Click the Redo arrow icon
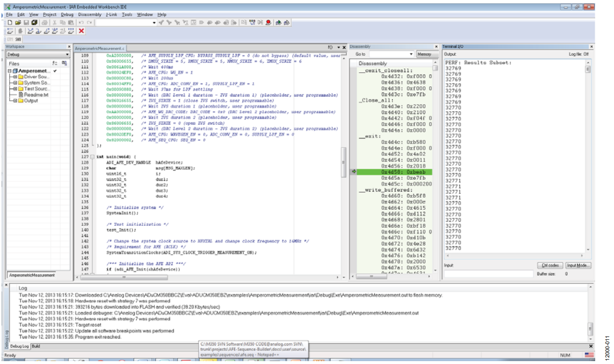Image resolution: width=614 pixels, height=364 pixels. point(90,22)
